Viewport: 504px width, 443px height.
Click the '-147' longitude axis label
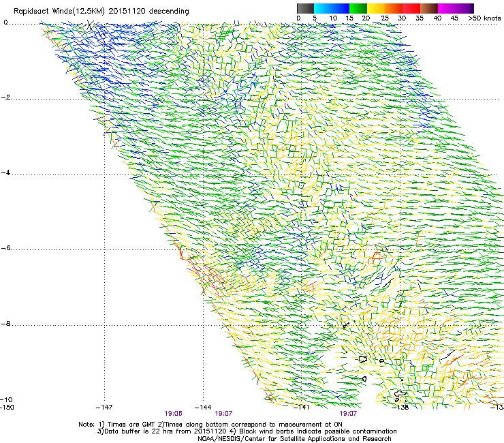[104, 408]
